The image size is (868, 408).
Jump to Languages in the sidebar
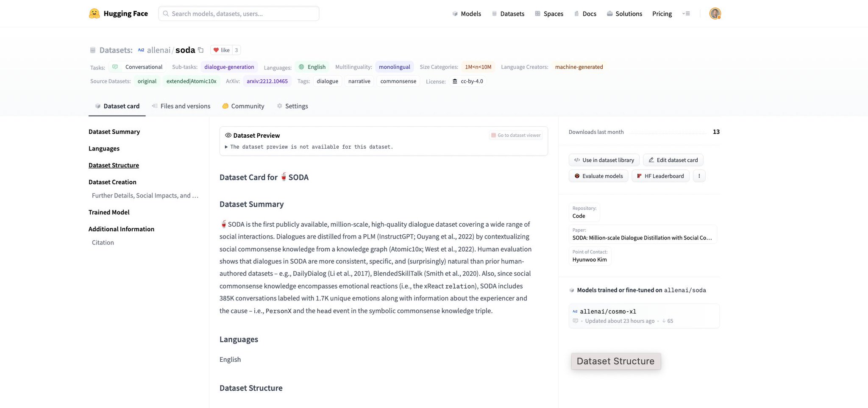pyautogui.click(x=104, y=148)
